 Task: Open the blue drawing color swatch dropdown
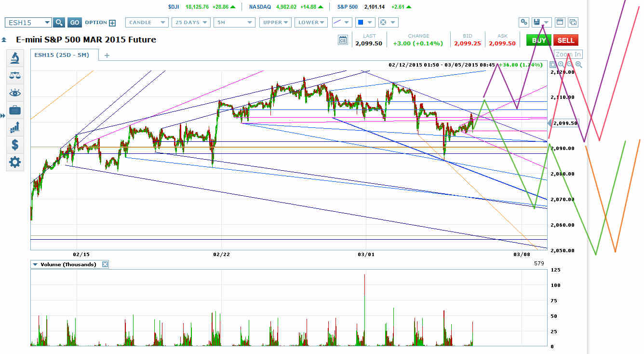pyautogui.click(x=365, y=22)
